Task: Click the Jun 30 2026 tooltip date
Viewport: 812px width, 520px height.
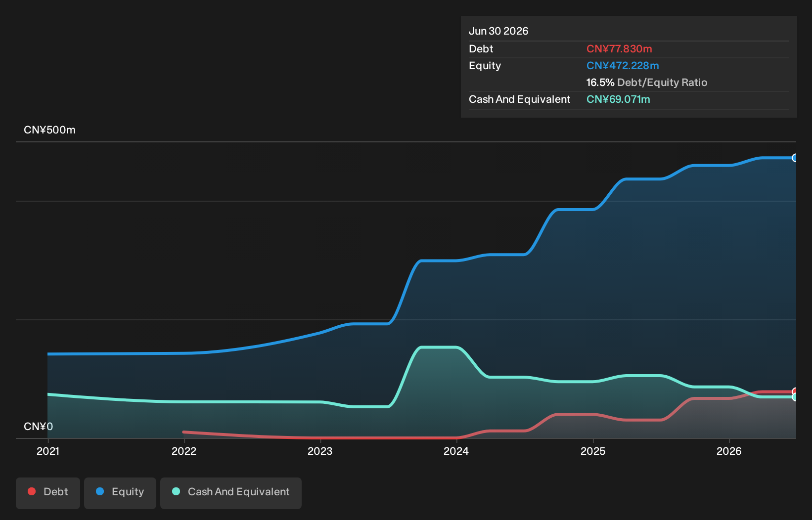Action: (498, 31)
